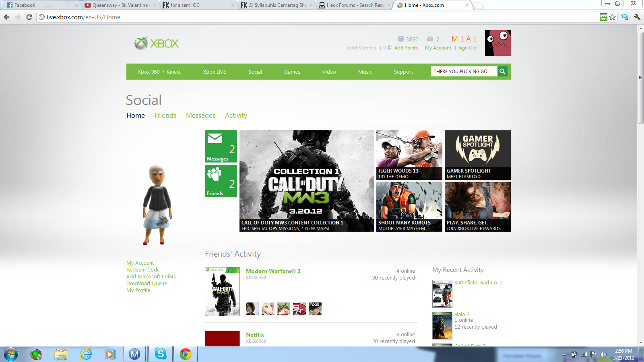Go to the Messages sub-tab
This screenshot has width=644, height=362.
(x=200, y=115)
